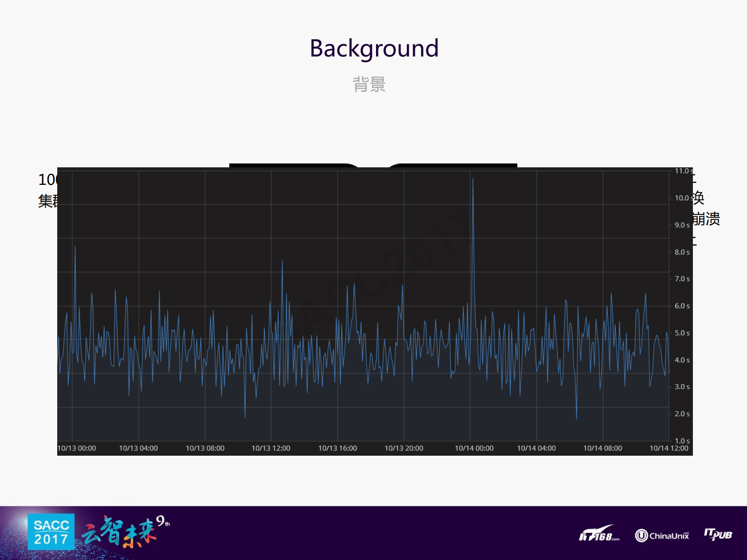Viewport: 747px width, 560px height.
Task: Click the SACC 2017 logo
Action: point(51,532)
